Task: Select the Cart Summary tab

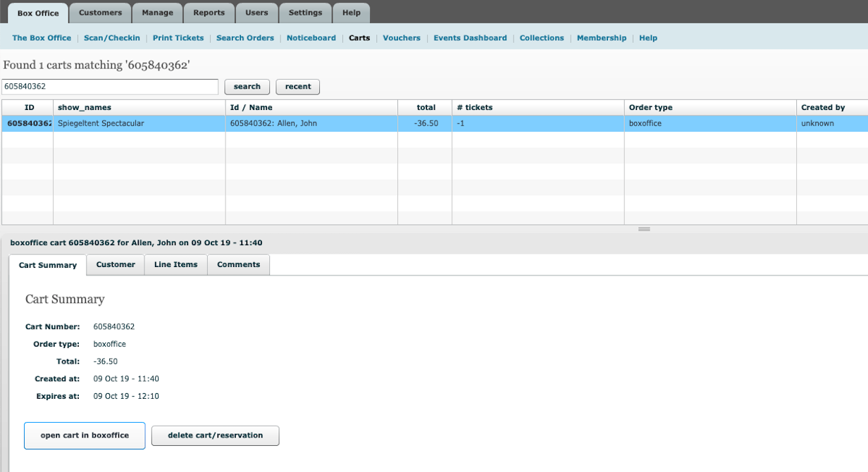Action: pyautogui.click(x=48, y=265)
